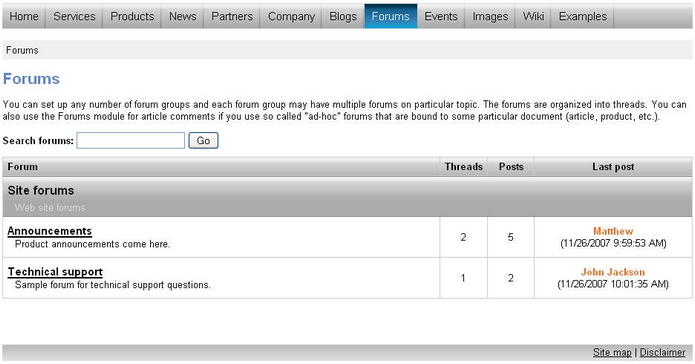Open the Home menu tab
The width and height of the screenshot is (695, 364).
pyautogui.click(x=24, y=16)
